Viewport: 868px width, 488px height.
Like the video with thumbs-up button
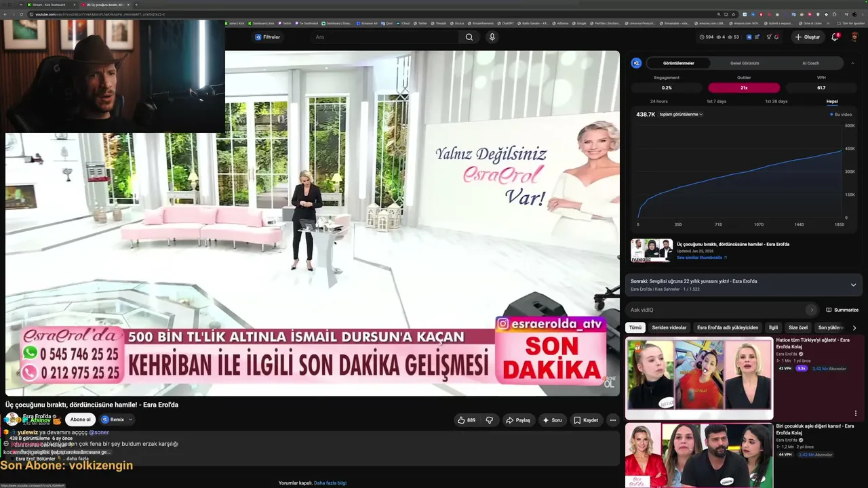(x=466, y=420)
